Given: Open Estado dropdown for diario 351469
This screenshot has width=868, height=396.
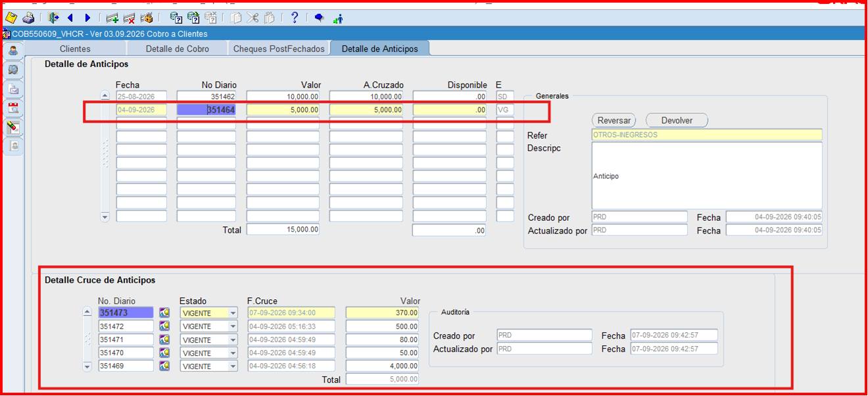Looking at the screenshot, I should pos(233,366).
